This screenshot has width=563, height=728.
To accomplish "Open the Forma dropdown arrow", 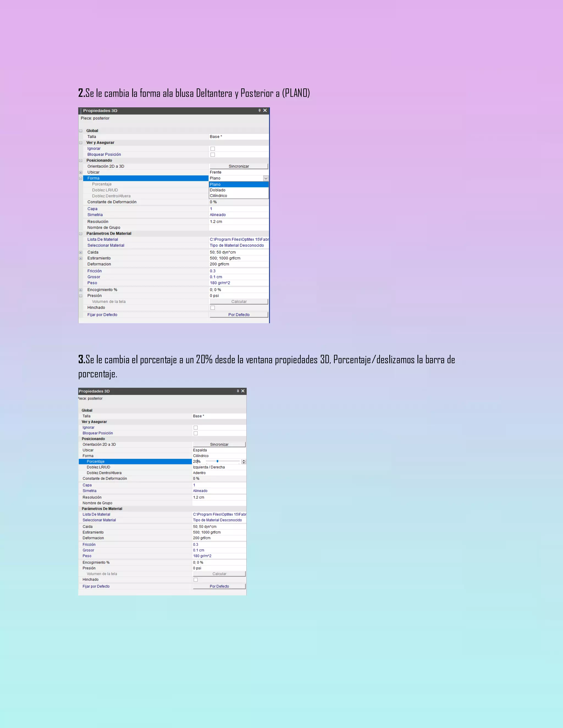I will pos(266,178).
